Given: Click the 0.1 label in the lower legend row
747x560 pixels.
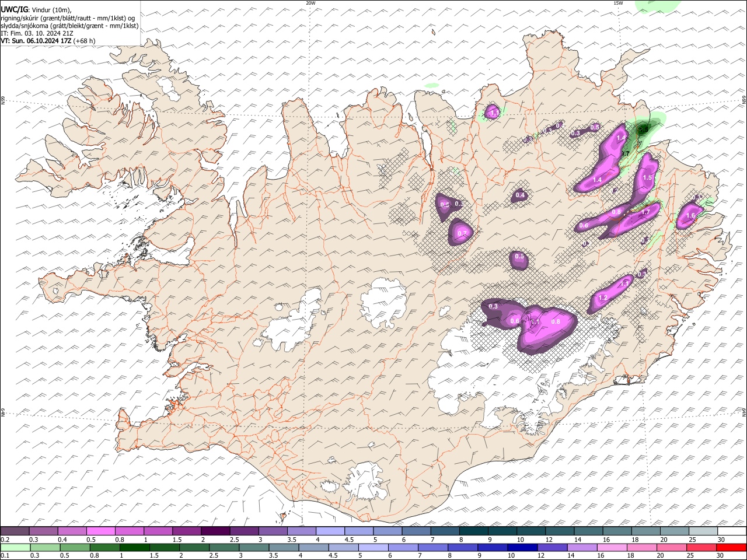Looking at the screenshot, I should [5, 555].
